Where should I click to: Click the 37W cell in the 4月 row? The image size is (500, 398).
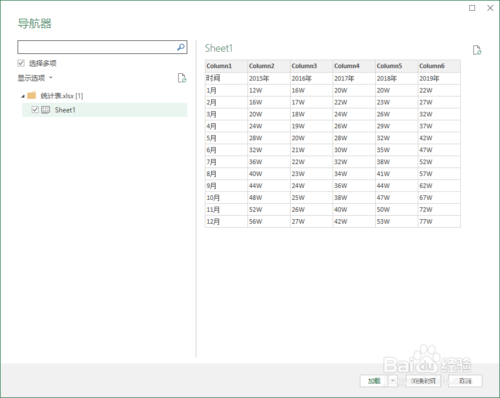click(439, 126)
